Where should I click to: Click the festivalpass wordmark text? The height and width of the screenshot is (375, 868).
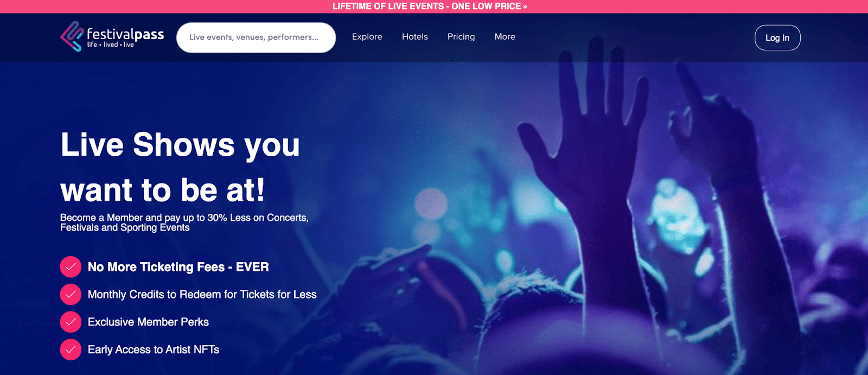125,34
